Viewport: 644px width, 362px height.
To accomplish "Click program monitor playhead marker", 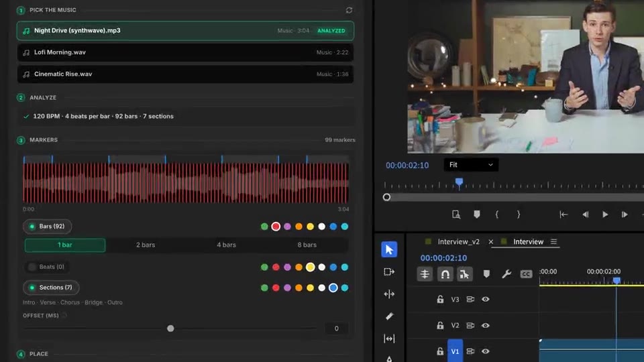I will 459,182.
